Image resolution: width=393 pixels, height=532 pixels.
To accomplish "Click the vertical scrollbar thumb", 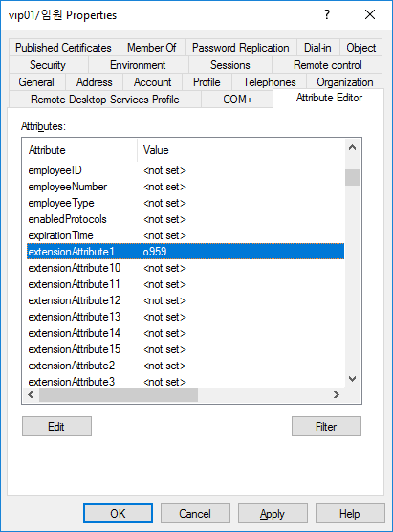I will tap(352, 177).
